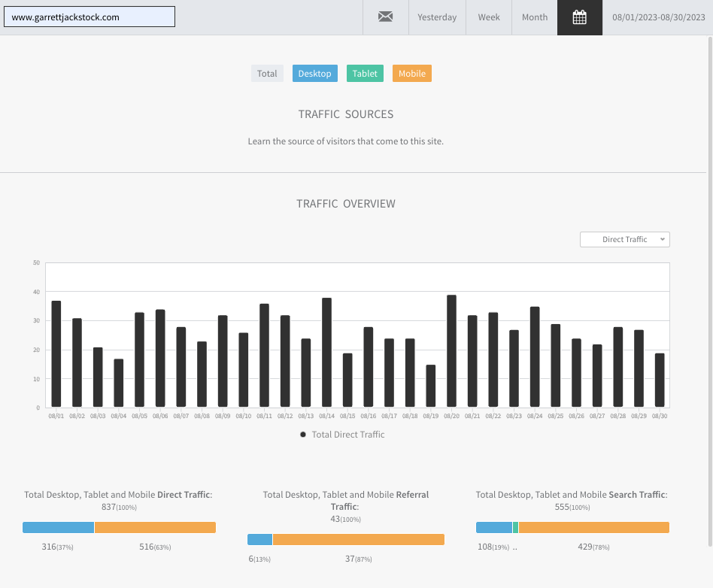This screenshot has height=588, width=713.
Task: Toggle the Desktop device filter
Action: (x=314, y=73)
